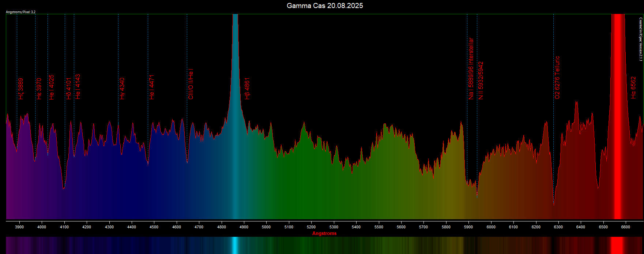Click the 4000 axis tick label
The height and width of the screenshot is (254, 644).
click(x=42, y=227)
